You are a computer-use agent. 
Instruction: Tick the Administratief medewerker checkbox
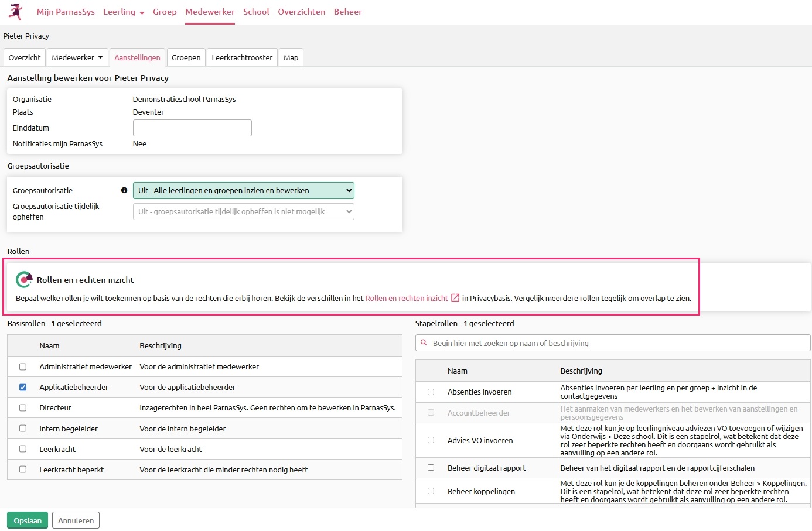23,366
